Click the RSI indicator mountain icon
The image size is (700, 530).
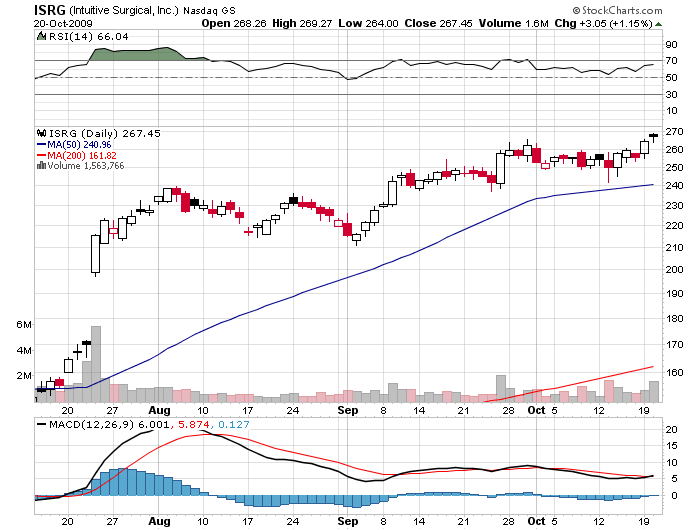pos(41,36)
